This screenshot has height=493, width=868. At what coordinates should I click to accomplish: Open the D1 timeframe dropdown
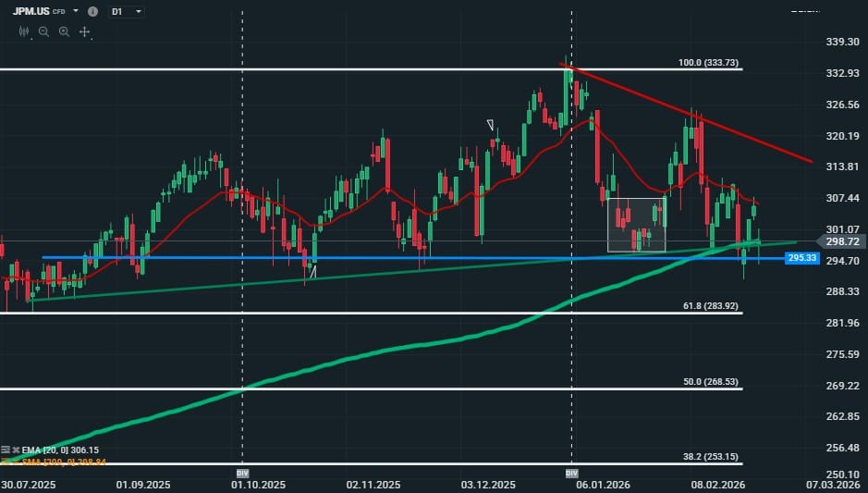(127, 11)
